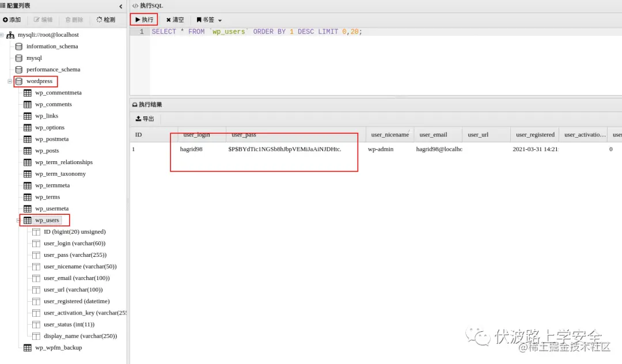Click the 清空 (clear) button
Viewport: 622px width, 364px height.
point(175,20)
